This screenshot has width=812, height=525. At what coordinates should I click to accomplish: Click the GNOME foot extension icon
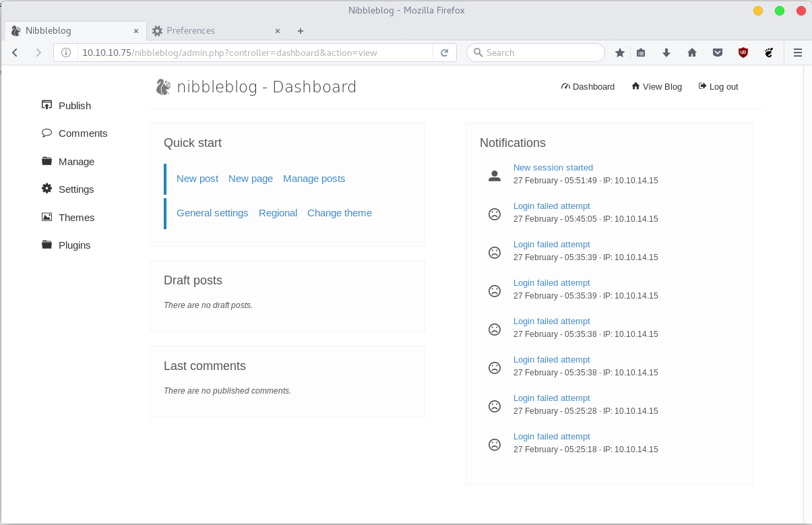(x=769, y=53)
